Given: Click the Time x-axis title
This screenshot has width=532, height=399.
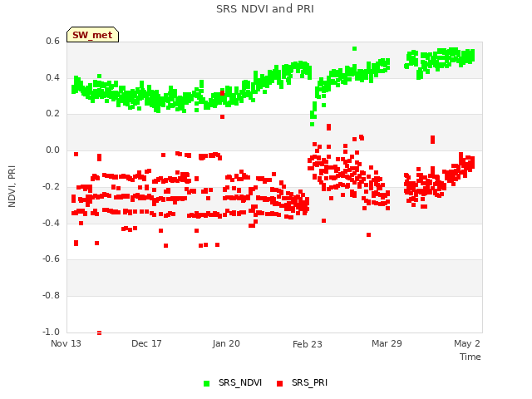Looking at the screenshot, I should coord(470,357).
